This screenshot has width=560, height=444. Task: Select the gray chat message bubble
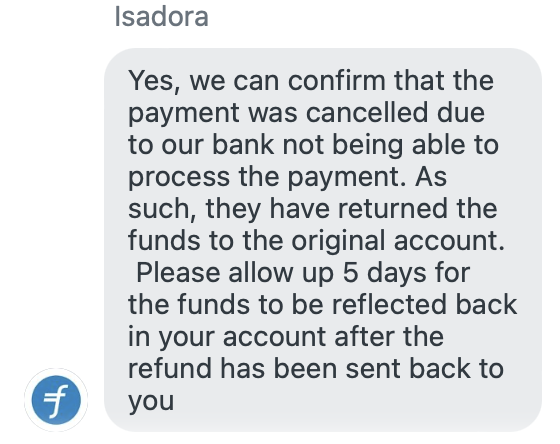[x=323, y=240]
